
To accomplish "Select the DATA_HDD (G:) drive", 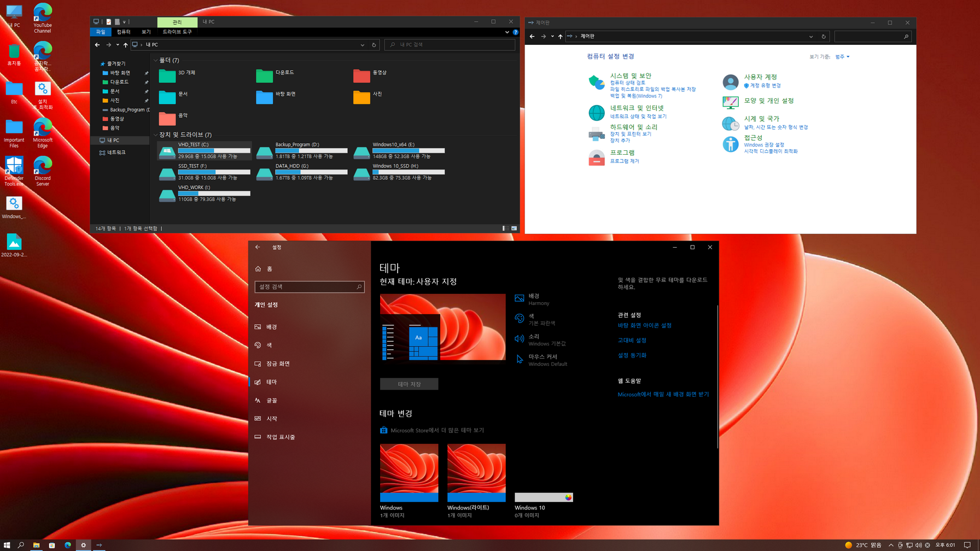I will tap(302, 172).
